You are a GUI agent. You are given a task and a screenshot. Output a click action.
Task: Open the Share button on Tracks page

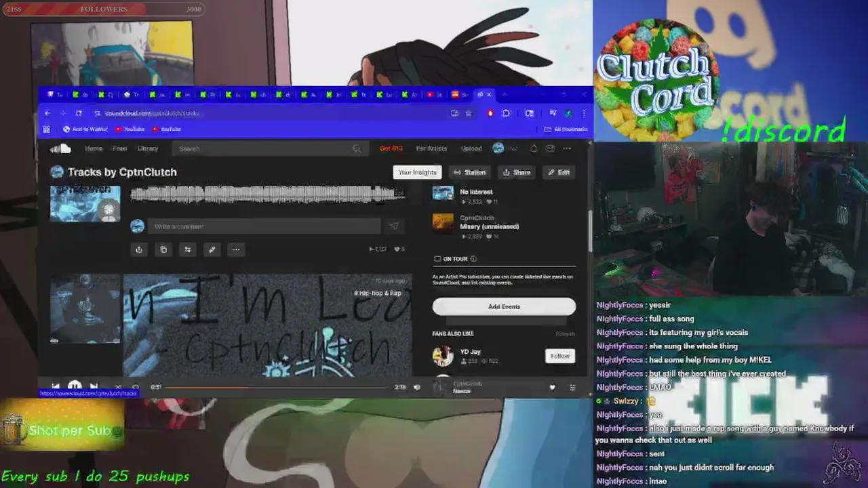(x=516, y=172)
